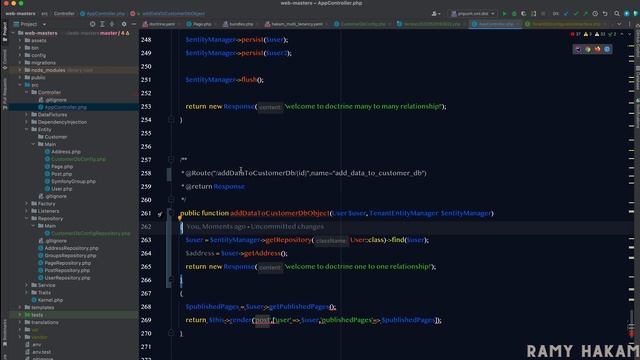Rollback changes with the undo arrow icon
640x360 pixels.
coord(605,13)
